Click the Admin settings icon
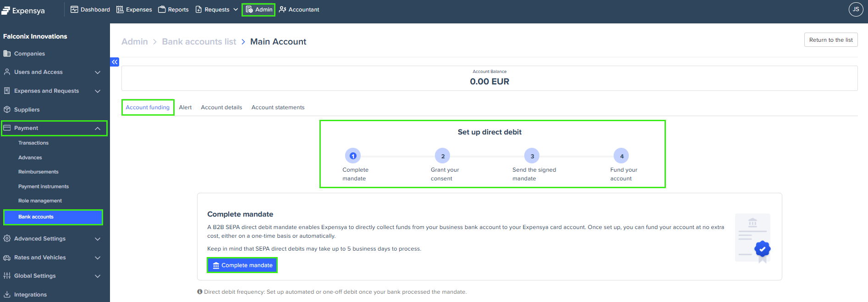 249,9
